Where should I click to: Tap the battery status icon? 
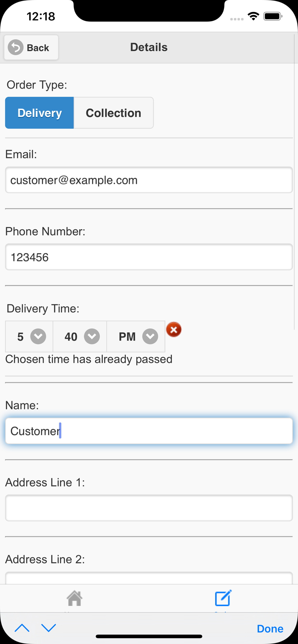pos(273,16)
